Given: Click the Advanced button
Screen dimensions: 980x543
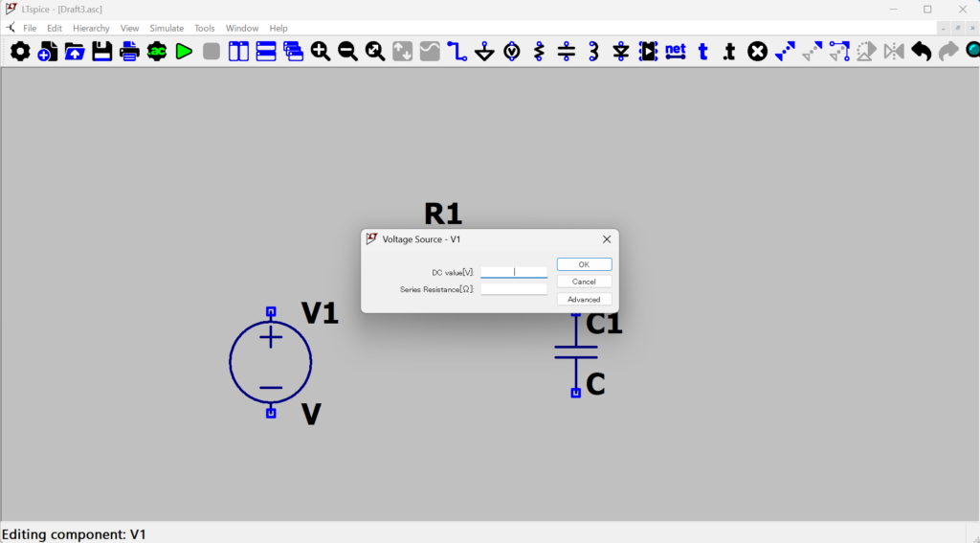Looking at the screenshot, I should 584,300.
